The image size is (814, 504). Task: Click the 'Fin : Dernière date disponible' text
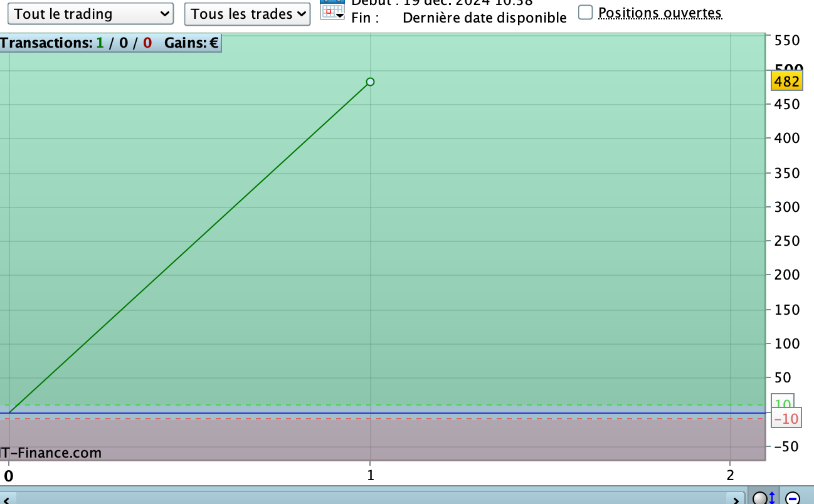[459, 18]
